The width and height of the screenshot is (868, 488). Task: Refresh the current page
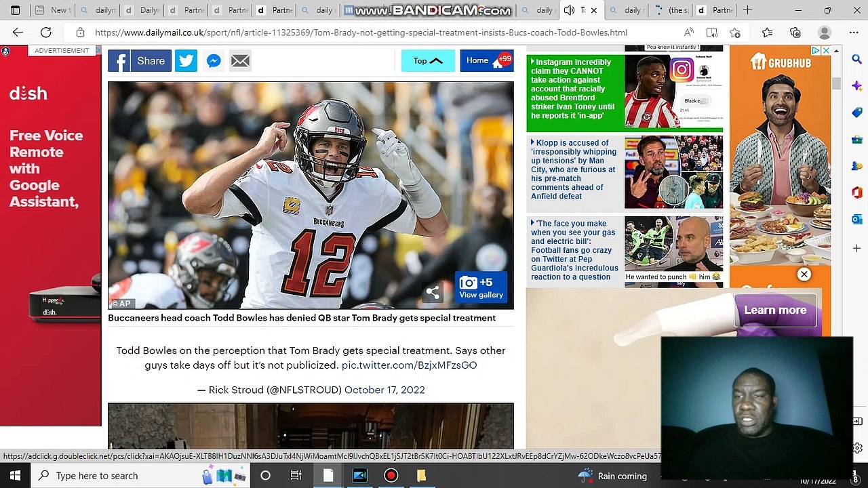tap(46, 33)
